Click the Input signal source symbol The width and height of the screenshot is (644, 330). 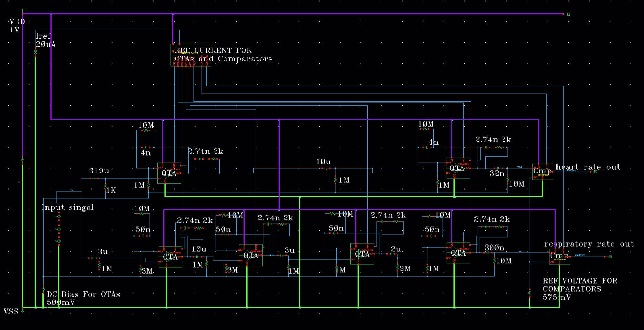point(59,229)
